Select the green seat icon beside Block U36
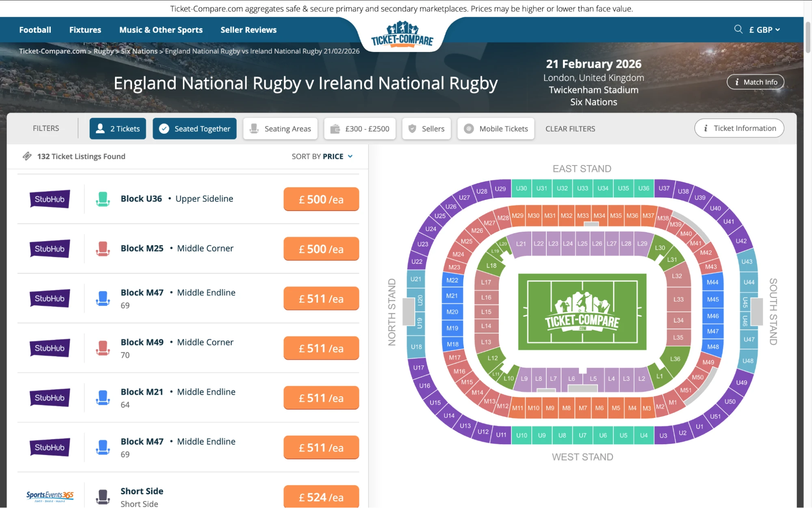 tap(104, 199)
